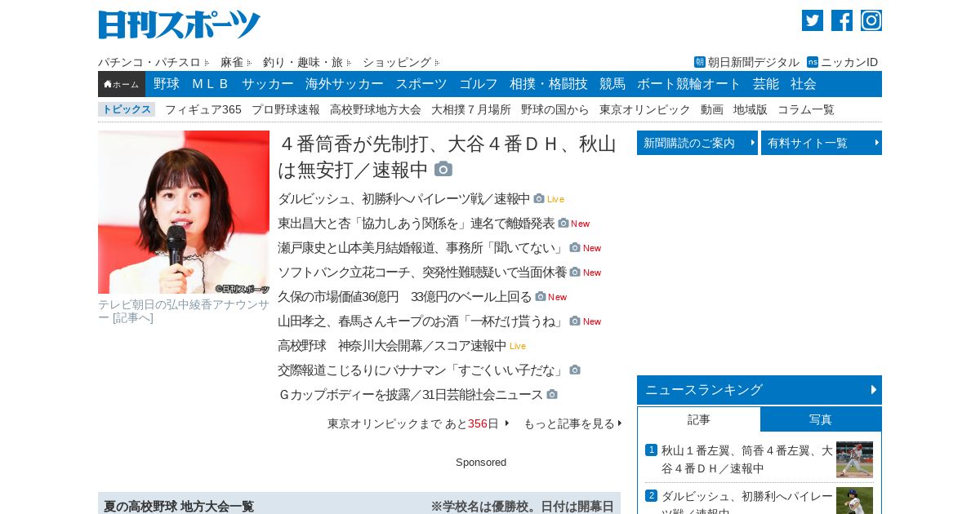Viewport: 980px width, 514px height.
Task: Click the ns icon for ニッカンID
Action: (813, 62)
